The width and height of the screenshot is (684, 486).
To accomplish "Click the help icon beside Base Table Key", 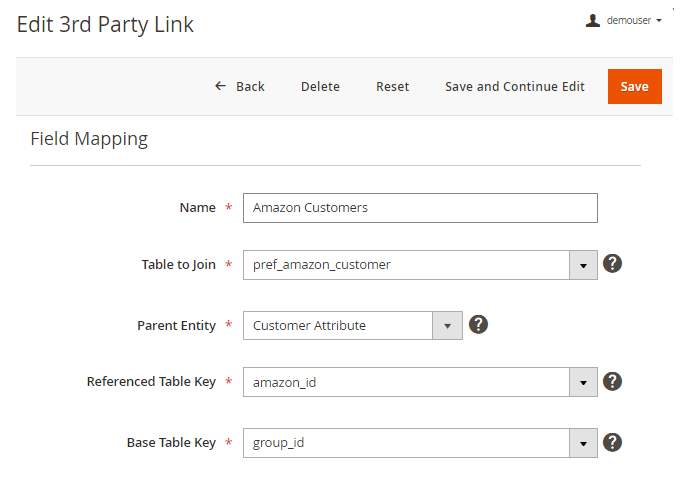I will (613, 441).
